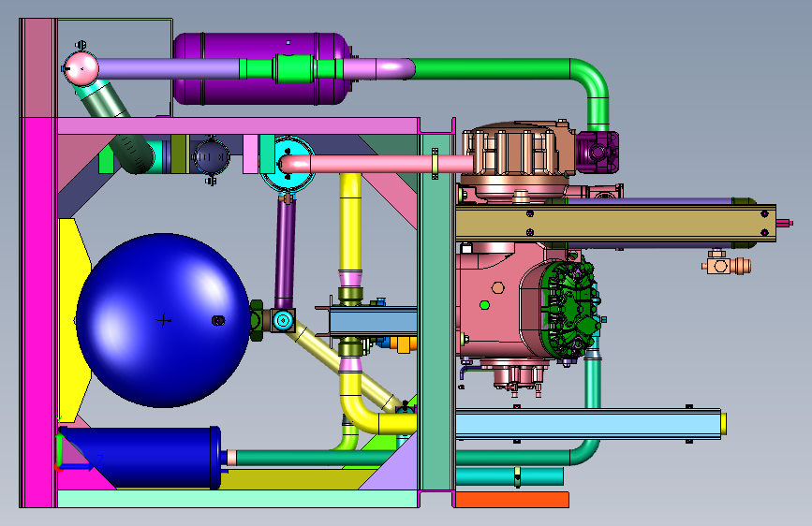Select the mint green bottom frame beam
812x526 pixels.
tap(238, 499)
